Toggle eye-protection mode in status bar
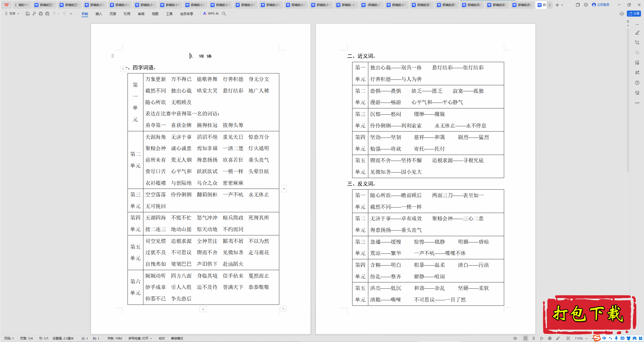Viewport: 644px width, 342px height. coord(515,338)
